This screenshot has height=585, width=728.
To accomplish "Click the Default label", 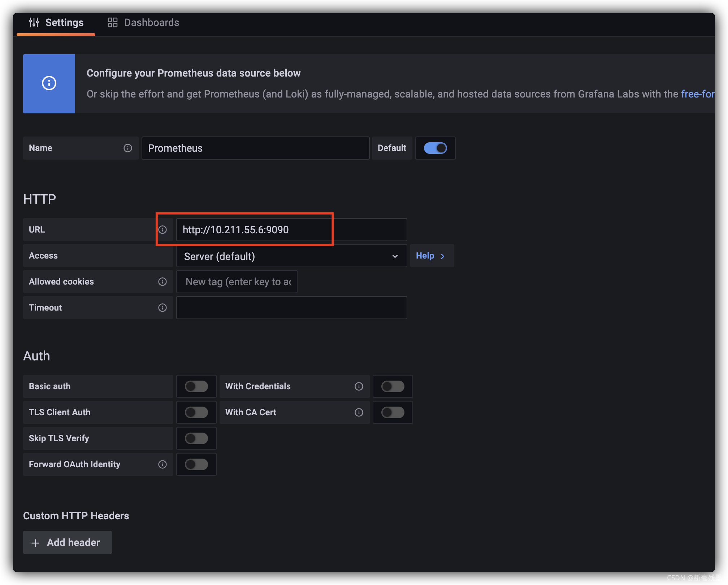I will [x=392, y=148].
